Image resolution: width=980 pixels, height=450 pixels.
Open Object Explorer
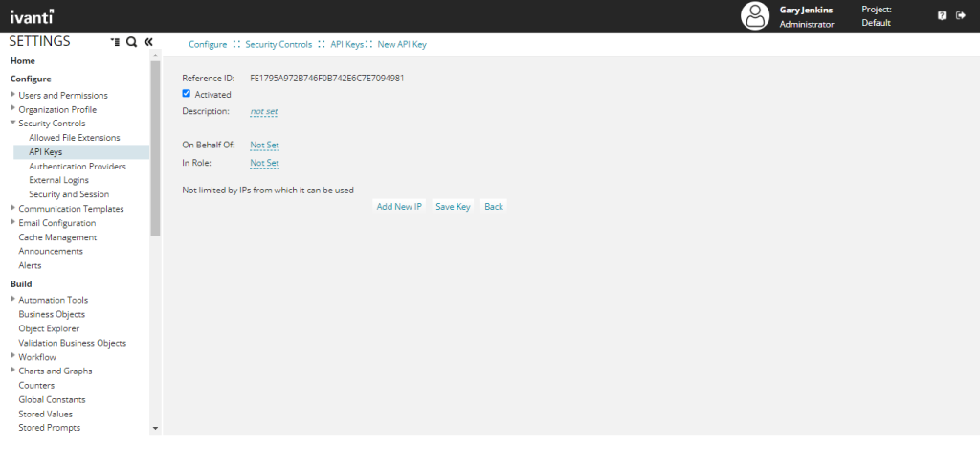click(49, 328)
